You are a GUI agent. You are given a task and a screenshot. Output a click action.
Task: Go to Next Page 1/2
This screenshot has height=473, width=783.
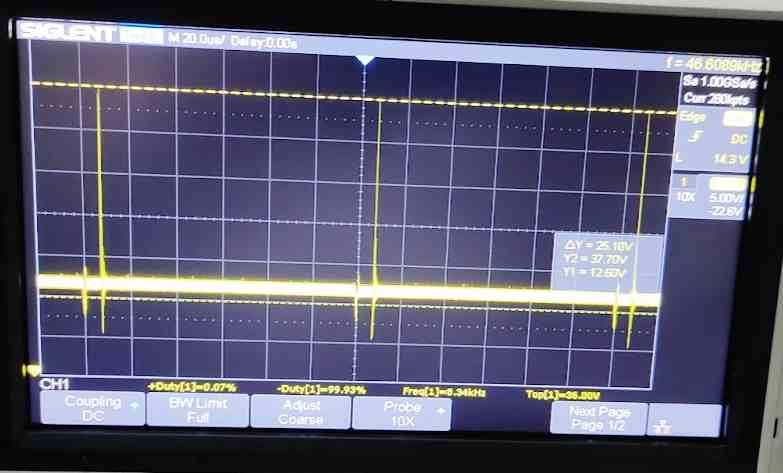point(599,418)
